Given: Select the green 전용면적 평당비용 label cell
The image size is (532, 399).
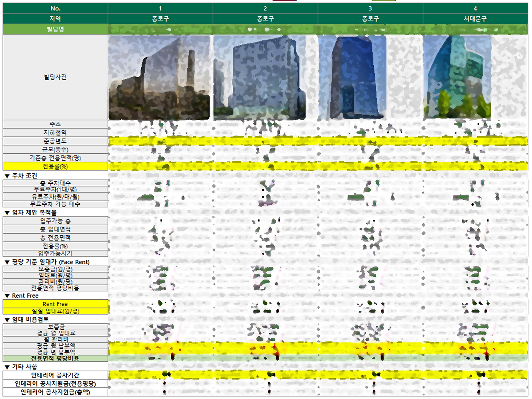Looking at the screenshot, I should coord(55,358).
